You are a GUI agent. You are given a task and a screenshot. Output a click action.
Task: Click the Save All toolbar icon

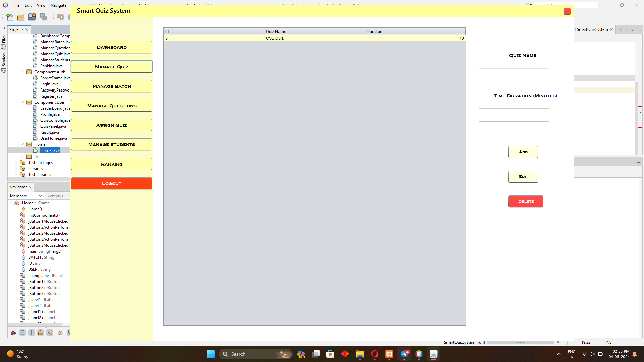(43, 17)
